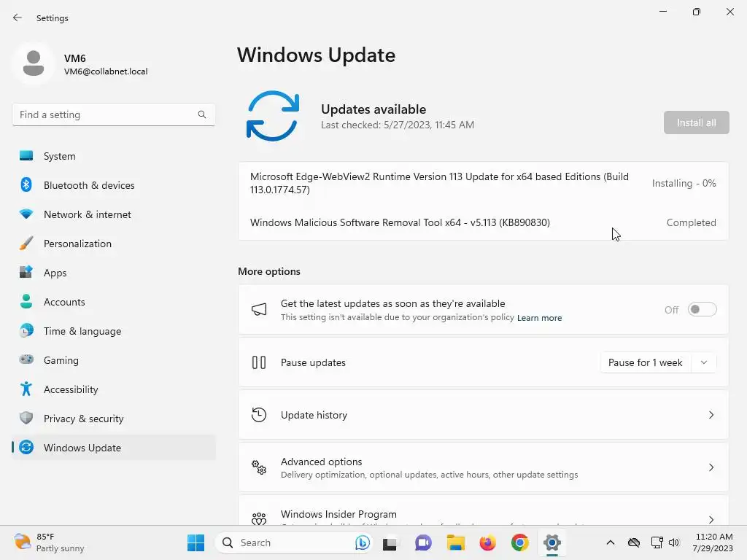Click the taskbar Search box

pos(295,542)
